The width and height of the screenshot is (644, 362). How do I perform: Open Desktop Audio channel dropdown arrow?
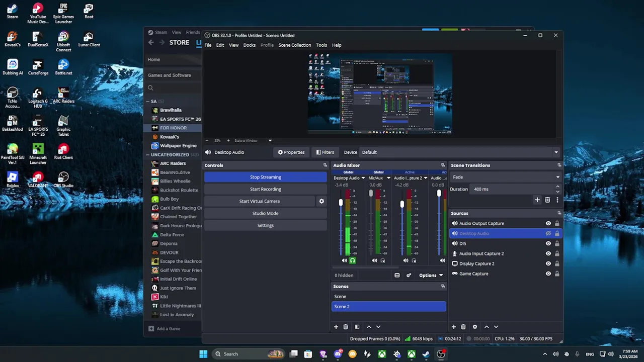pyautogui.click(x=362, y=178)
